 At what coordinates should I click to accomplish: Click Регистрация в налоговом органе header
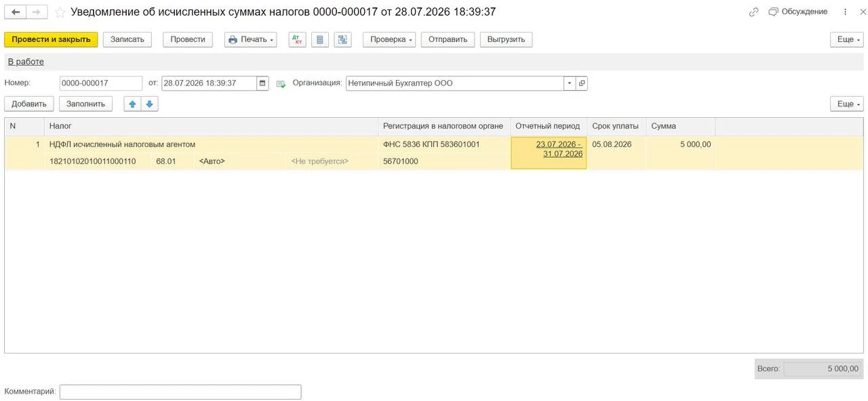pos(443,126)
